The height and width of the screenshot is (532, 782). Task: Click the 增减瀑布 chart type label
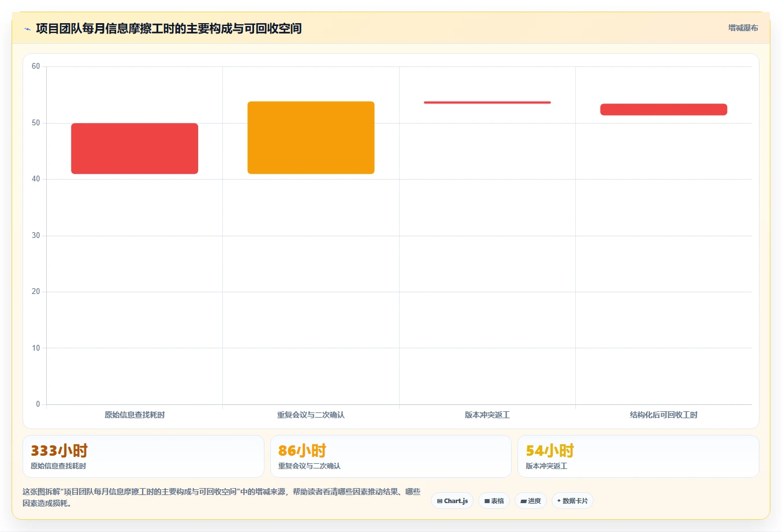(743, 28)
